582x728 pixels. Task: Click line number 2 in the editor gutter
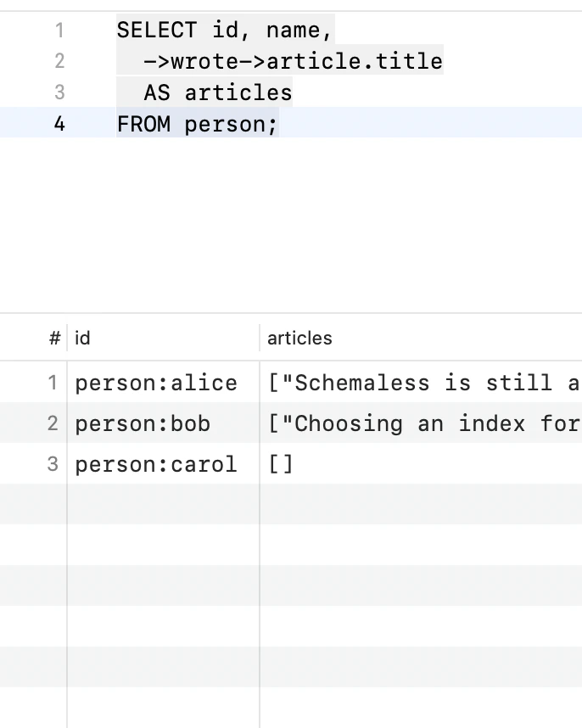59,61
